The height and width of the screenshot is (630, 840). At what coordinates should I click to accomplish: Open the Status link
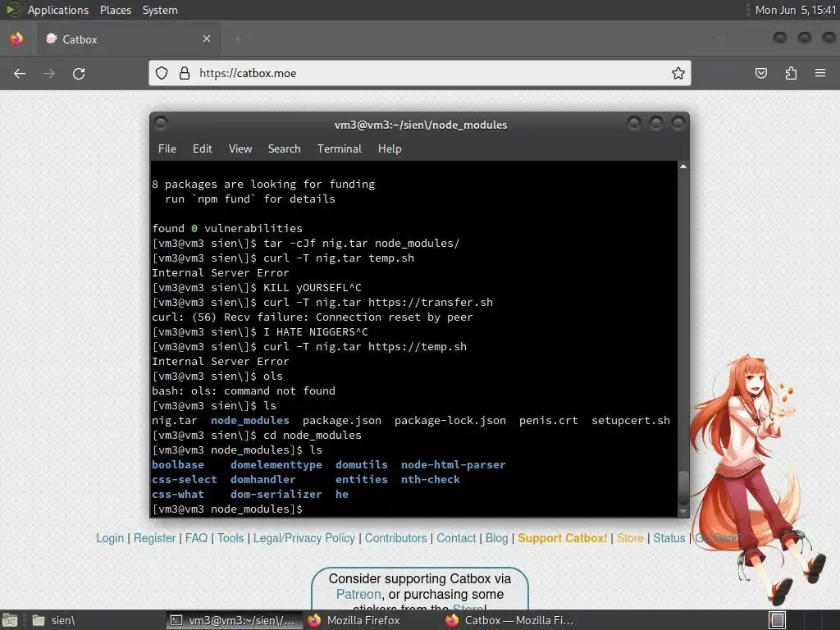[669, 538]
